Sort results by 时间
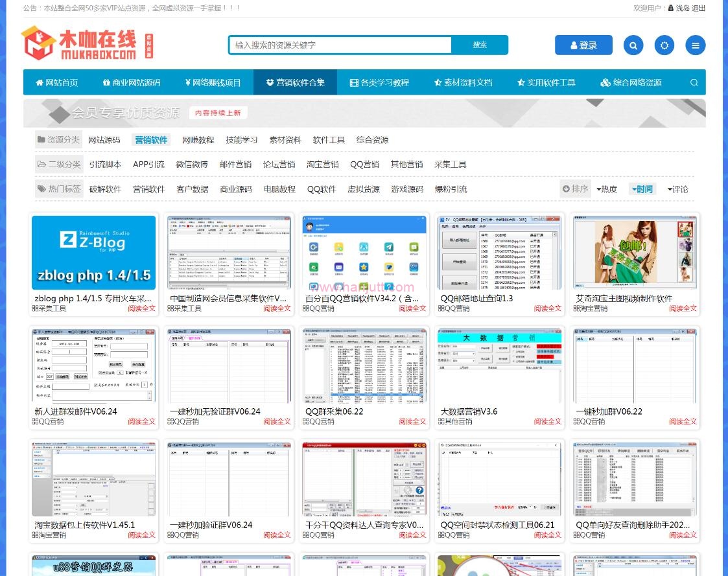Viewport: 728px width, 576px height. pos(642,189)
